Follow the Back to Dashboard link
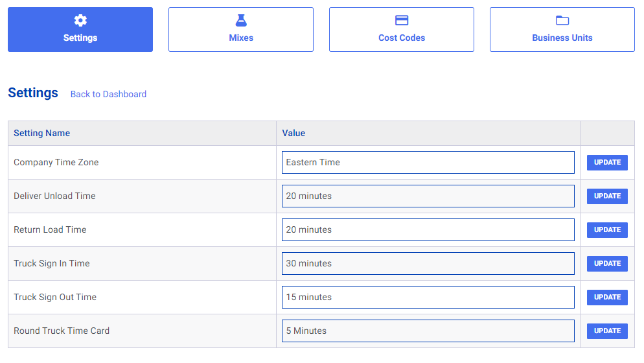Screen dimensions: 644x363 tap(108, 94)
